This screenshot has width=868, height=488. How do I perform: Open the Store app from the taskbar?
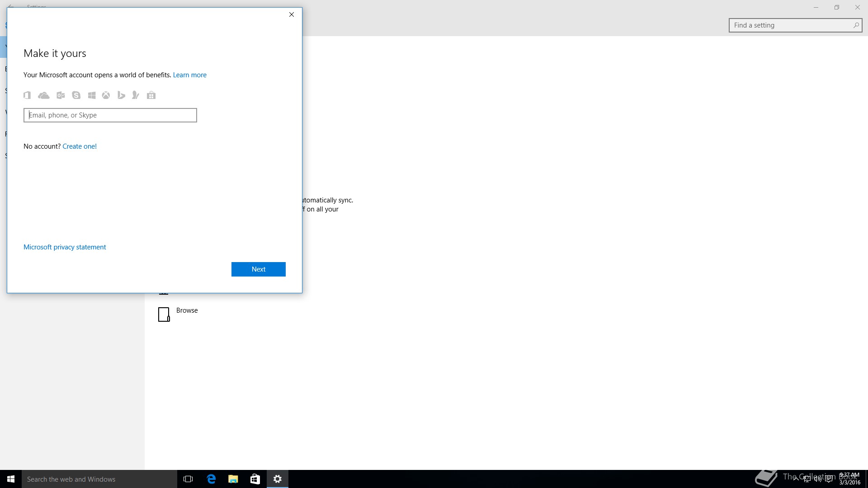coord(255,479)
